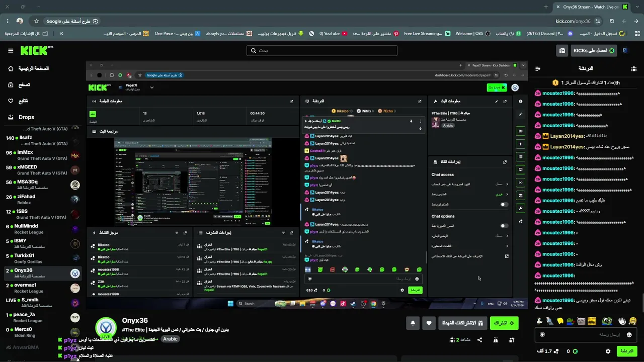Open the NullMindd channel in the sidebar
This screenshot has height=362, width=644.
click(42, 229)
